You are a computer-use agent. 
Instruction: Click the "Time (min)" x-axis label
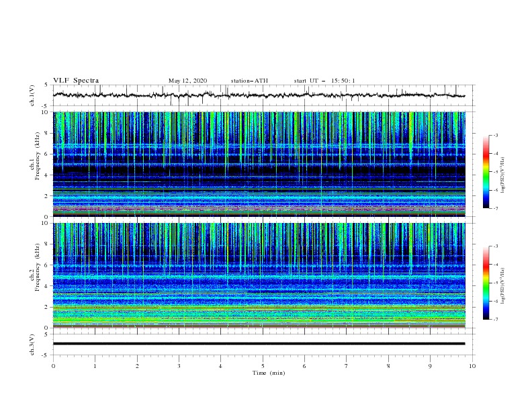tap(269, 373)
